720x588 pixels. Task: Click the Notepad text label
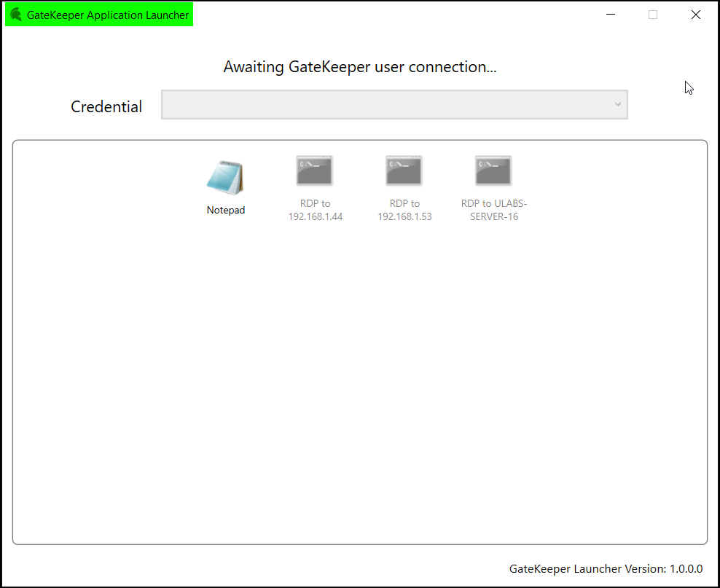click(x=226, y=210)
